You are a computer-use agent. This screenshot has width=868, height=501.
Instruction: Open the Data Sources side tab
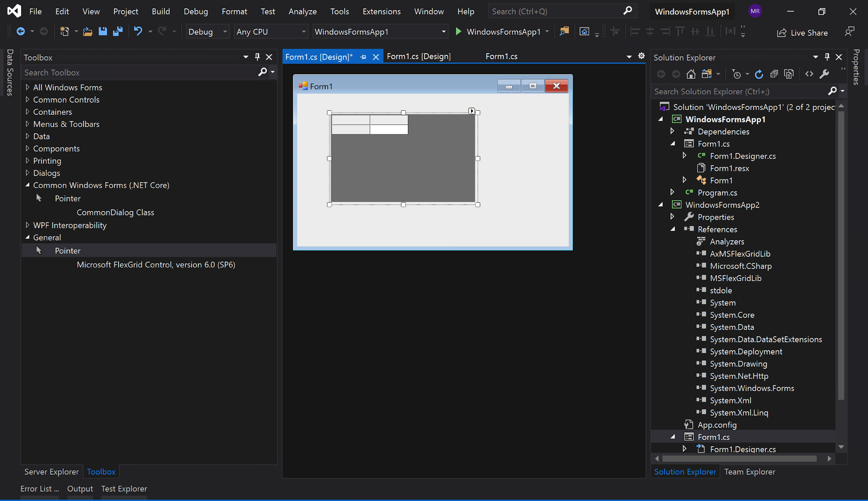point(10,72)
